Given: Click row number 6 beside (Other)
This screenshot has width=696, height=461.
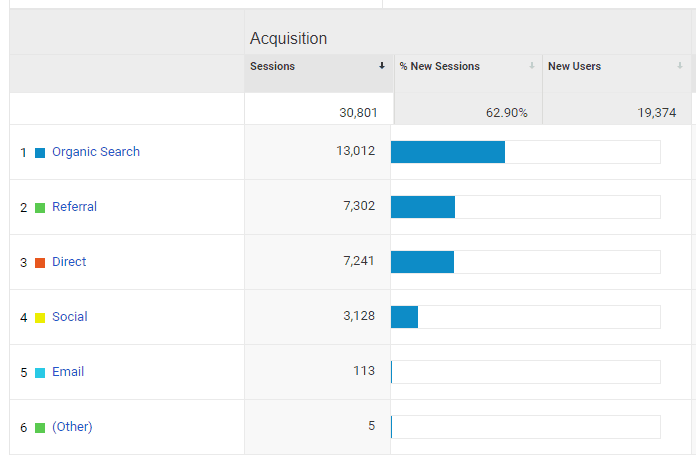Looking at the screenshot, I should click(24, 428).
